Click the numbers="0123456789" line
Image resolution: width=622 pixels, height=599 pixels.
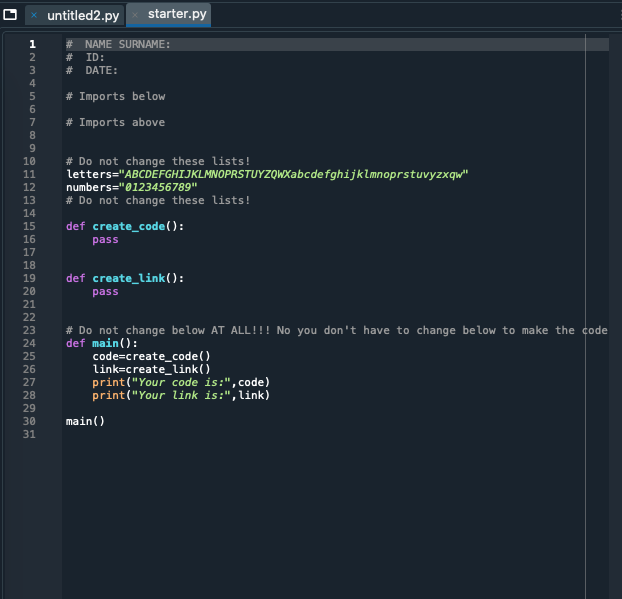point(132,187)
